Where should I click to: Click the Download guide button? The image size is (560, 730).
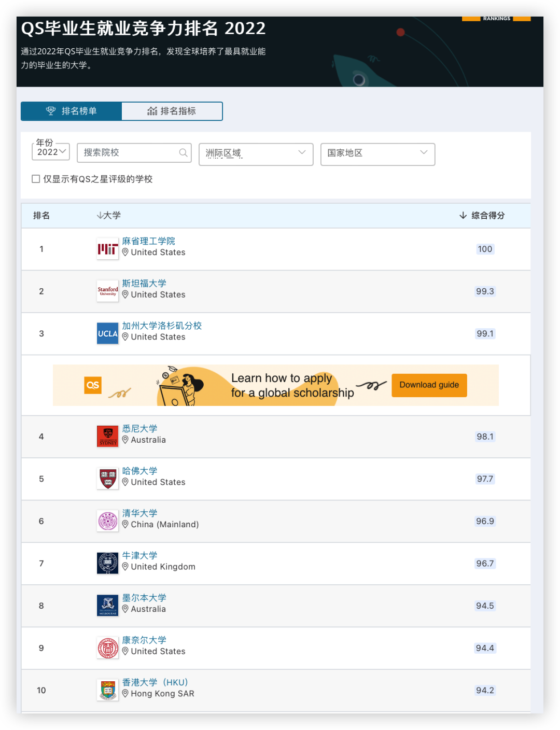pos(429,385)
